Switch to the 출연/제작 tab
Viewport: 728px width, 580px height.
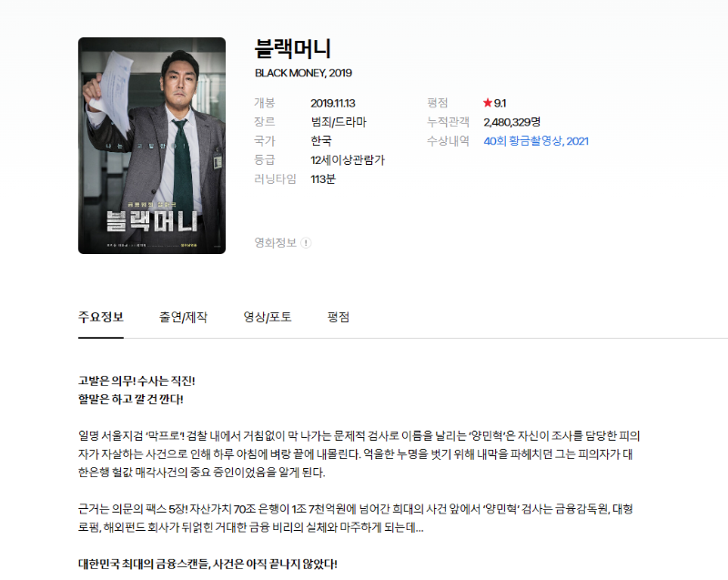(183, 318)
